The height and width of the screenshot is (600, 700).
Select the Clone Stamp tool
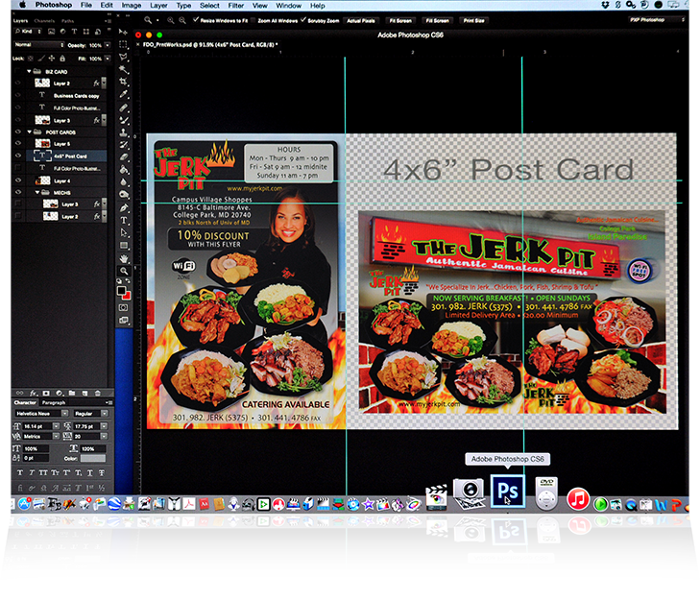click(124, 132)
